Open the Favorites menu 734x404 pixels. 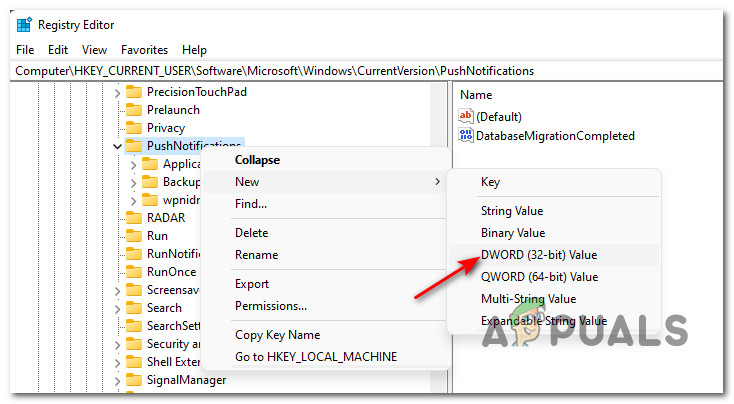144,50
